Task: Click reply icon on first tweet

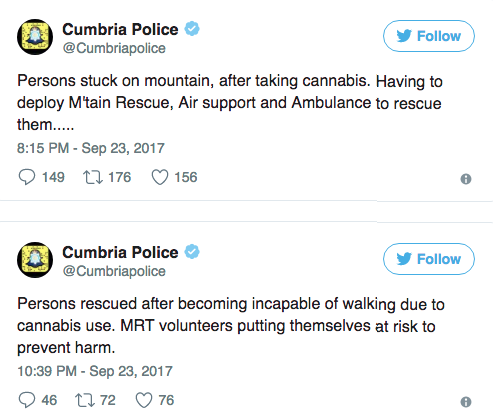Action: click(x=27, y=177)
